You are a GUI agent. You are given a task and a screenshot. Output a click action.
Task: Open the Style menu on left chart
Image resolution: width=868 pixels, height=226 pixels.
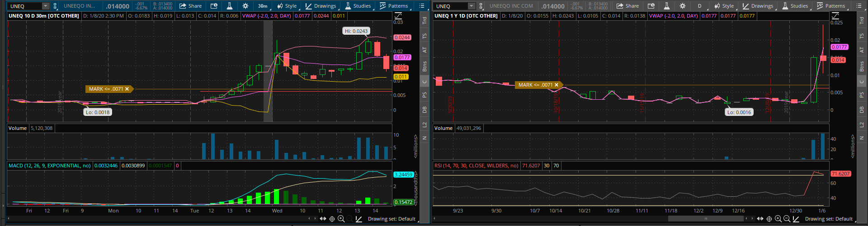tap(287, 6)
